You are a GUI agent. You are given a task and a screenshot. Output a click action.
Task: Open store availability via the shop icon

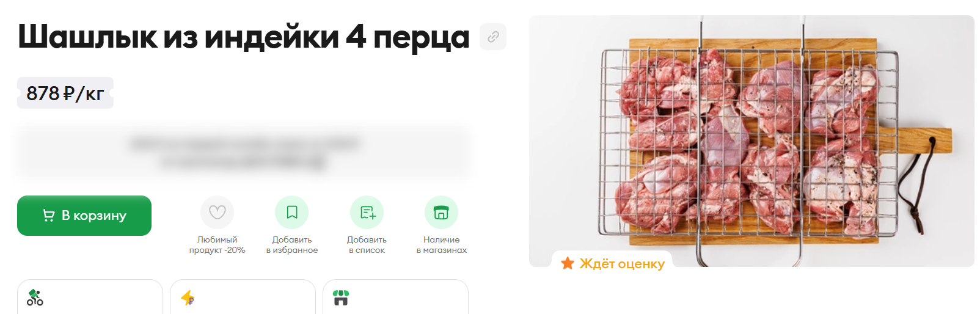click(441, 212)
